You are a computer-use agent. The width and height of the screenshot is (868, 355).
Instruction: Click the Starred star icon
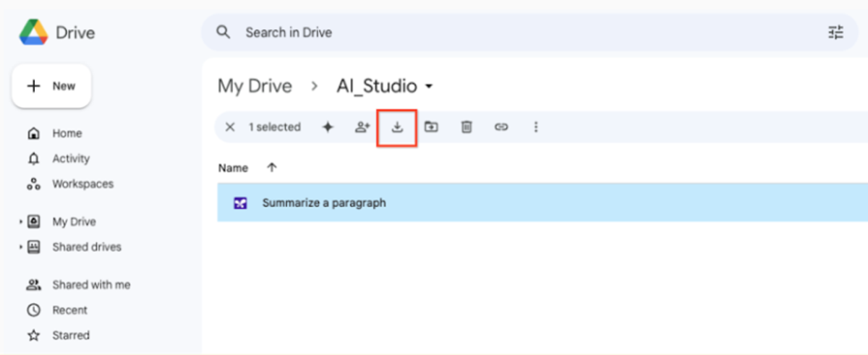pyautogui.click(x=33, y=335)
